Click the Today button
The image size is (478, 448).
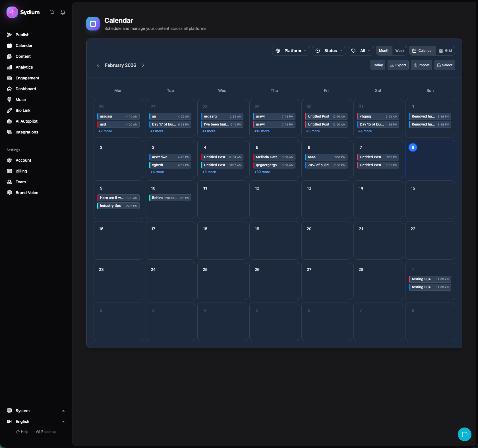pyautogui.click(x=377, y=65)
